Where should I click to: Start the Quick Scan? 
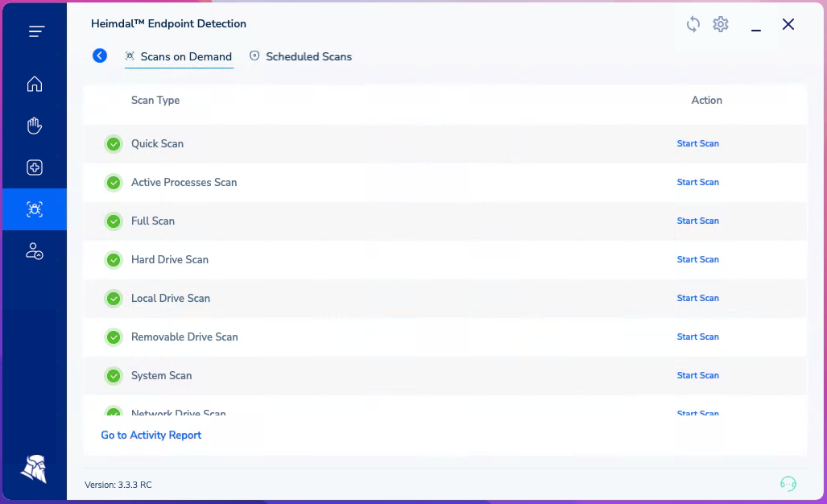(x=698, y=143)
